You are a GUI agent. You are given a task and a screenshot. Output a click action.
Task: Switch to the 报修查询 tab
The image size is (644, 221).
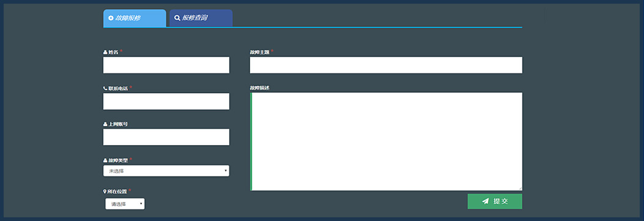(x=201, y=18)
